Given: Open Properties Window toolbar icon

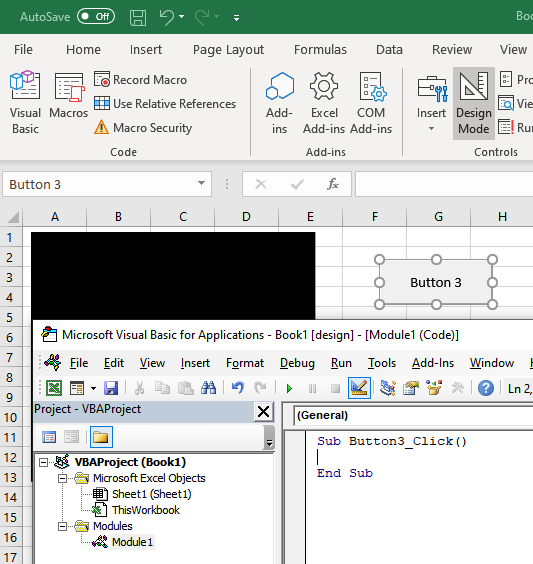Looking at the screenshot, I should click(x=411, y=388).
